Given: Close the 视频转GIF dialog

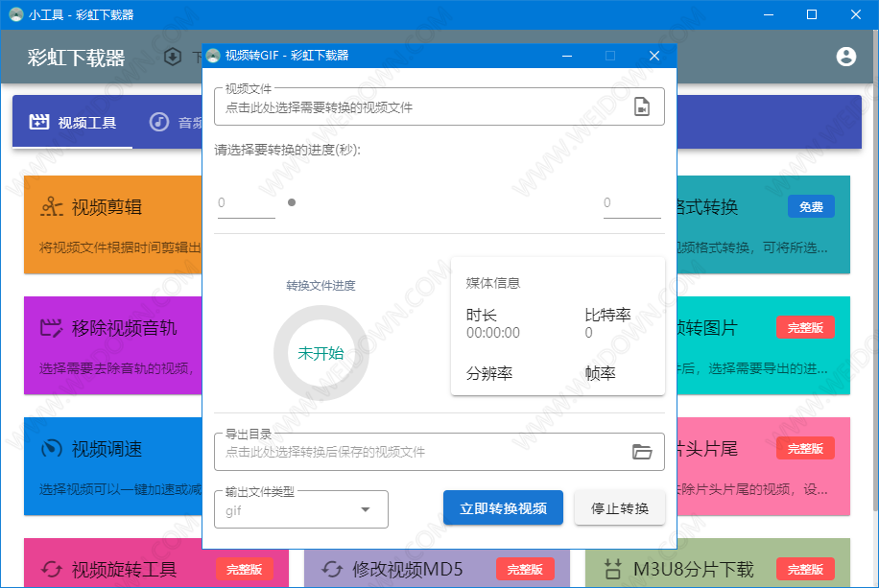Looking at the screenshot, I should pyautogui.click(x=653, y=56).
